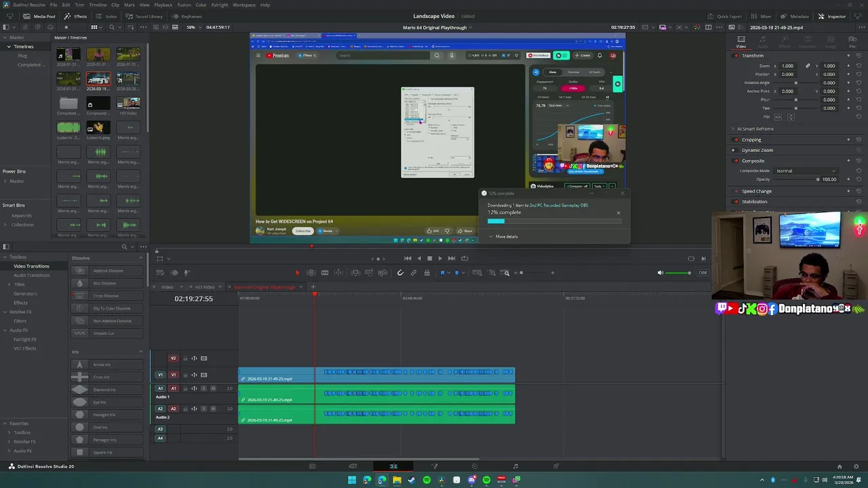Play the timeline in reverse
The image size is (868, 488).
pos(418,258)
